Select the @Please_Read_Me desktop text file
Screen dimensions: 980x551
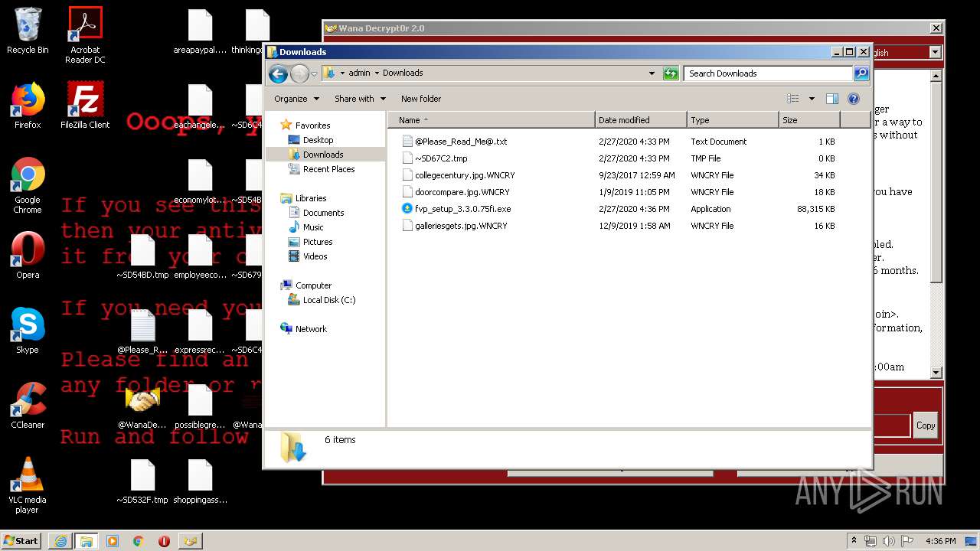pos(142,331)
